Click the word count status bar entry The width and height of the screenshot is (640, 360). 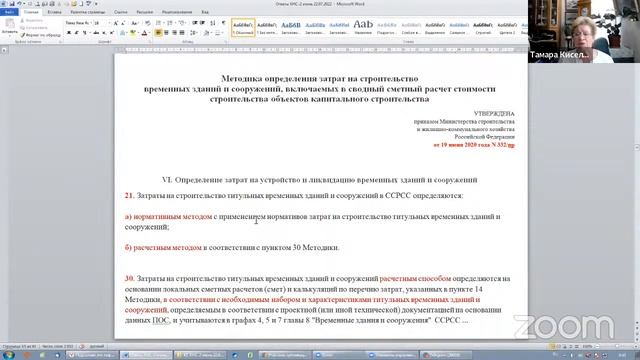tap(58, 346)
